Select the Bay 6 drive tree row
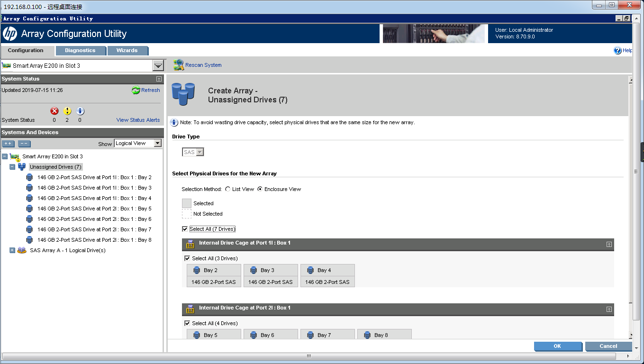The height and width of the screenshot is (364, 644). click(x=94, y=219)
